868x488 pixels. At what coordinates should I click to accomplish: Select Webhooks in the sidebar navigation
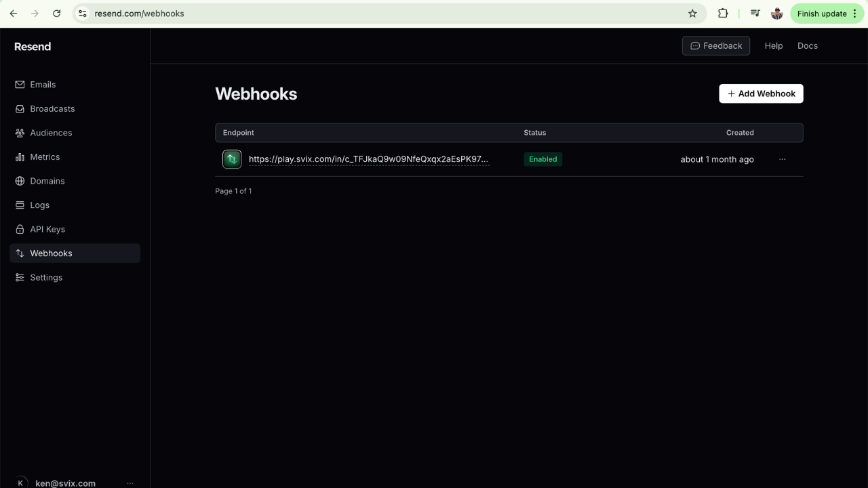click(x=51, y=253)
